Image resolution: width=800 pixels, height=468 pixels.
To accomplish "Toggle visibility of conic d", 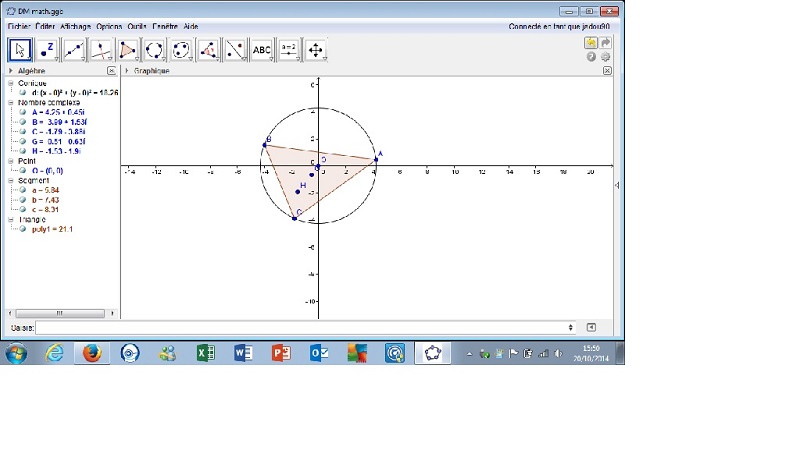I will point(22,93).
